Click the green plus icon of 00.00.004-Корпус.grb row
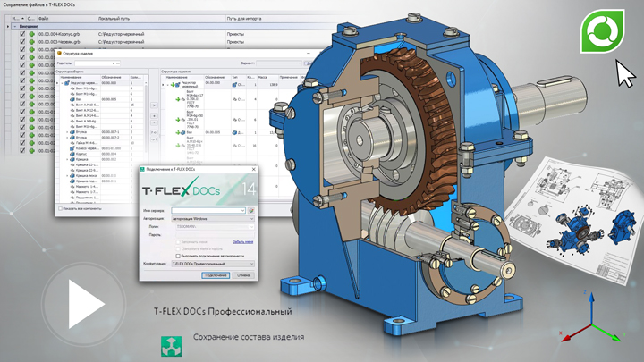The height and width of the screenshot is (362, 644). [x=31, y=34]
